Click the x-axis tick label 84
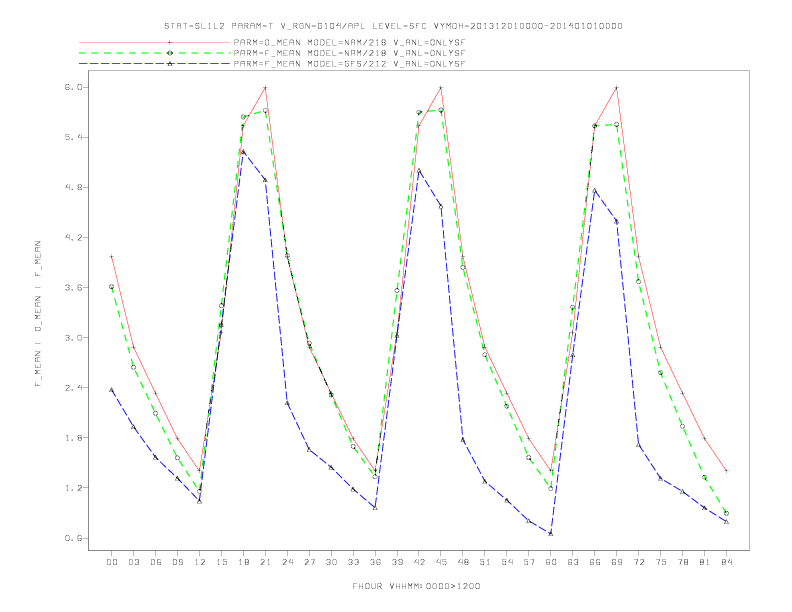The width and height of the screenshot is (792, 612). coord(726,562)
